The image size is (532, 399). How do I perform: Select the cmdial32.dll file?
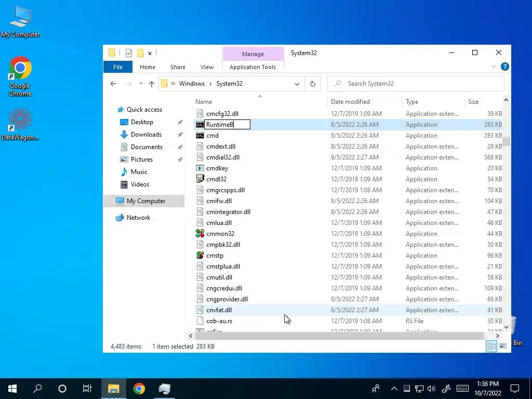pyautogui.click(x=222, y=157)
